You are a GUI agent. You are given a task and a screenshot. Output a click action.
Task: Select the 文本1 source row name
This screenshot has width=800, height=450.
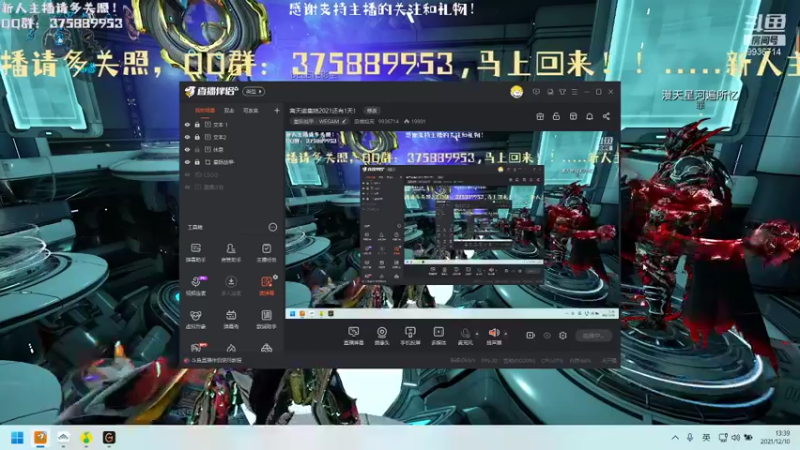click(220, 124)
